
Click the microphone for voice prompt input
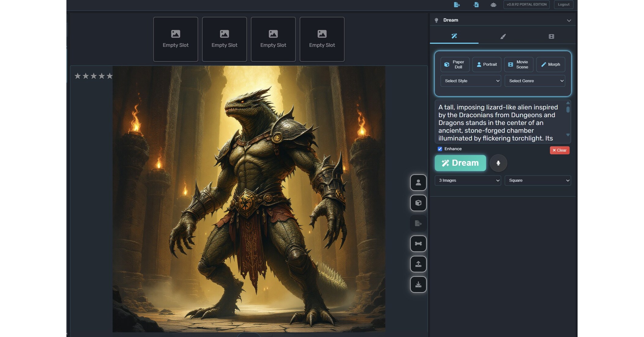[498, 163]
